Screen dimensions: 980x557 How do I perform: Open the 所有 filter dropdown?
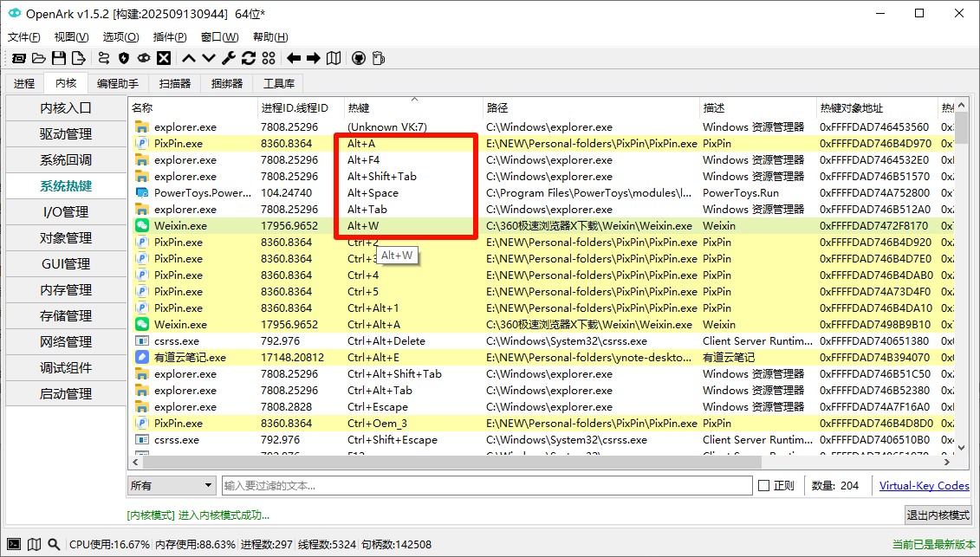172,486
